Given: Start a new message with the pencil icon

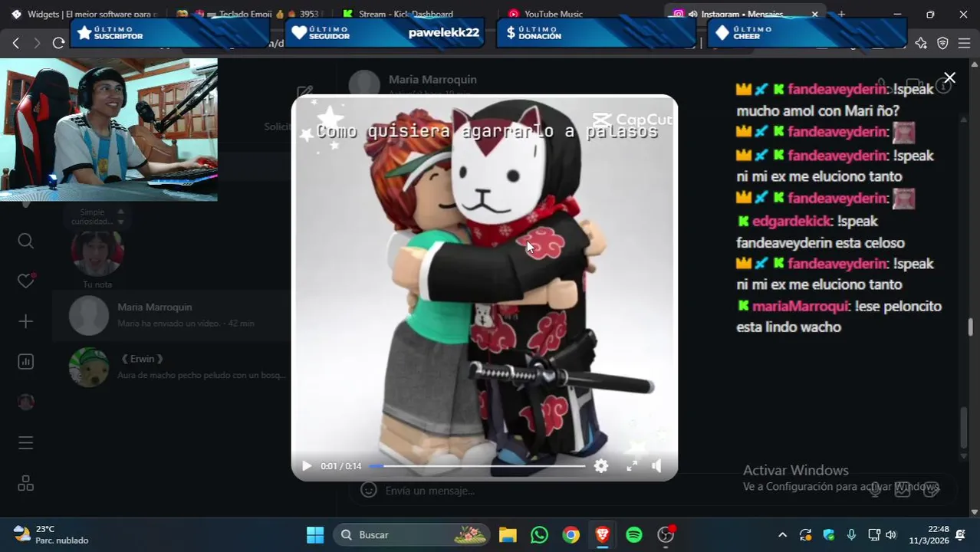Looking at the screenshot, I should click(x=304, y=93).
